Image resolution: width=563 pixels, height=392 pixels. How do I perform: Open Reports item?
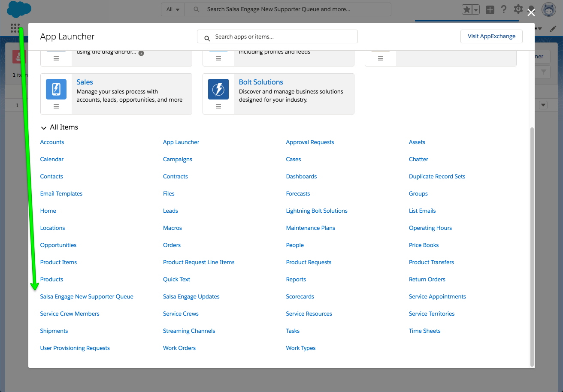[296, 279]
